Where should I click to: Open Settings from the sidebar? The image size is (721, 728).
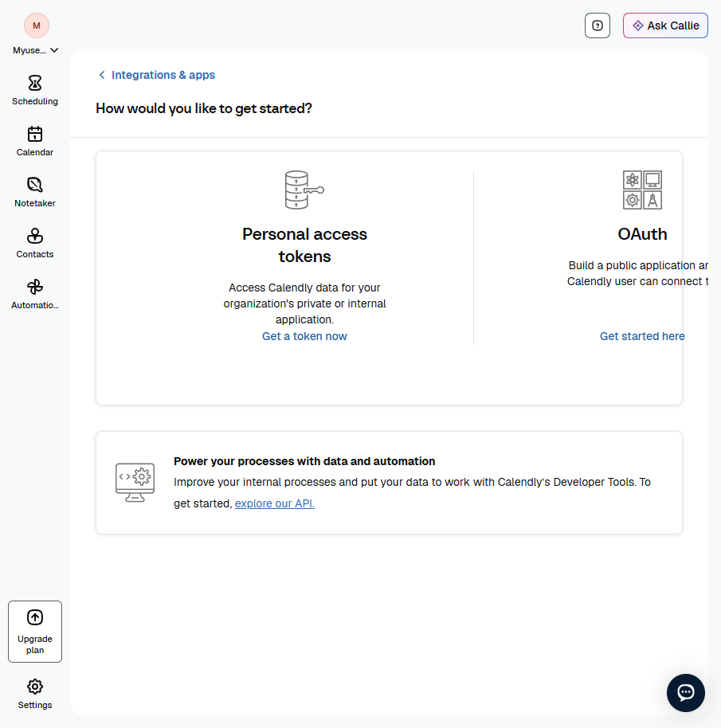coord(35,694)
